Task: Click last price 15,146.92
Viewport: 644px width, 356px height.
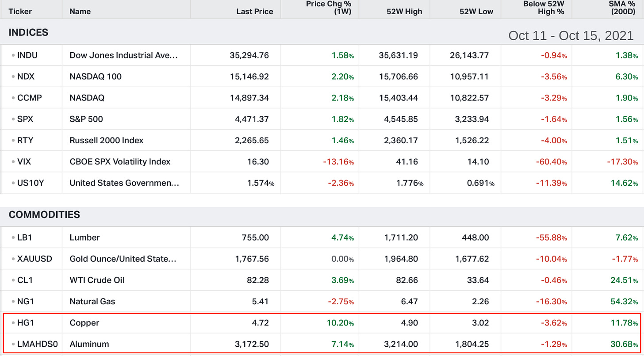Action: [249, 77]
